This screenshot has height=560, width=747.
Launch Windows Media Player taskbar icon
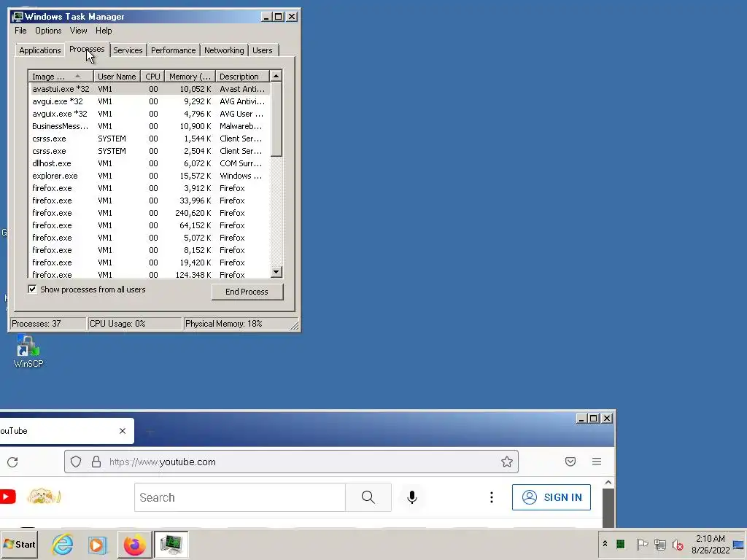click(x=98, y=545)
